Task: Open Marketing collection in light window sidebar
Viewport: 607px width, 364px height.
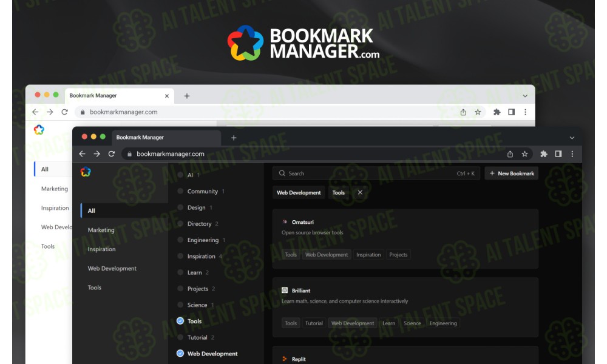Action: [55, 189]
